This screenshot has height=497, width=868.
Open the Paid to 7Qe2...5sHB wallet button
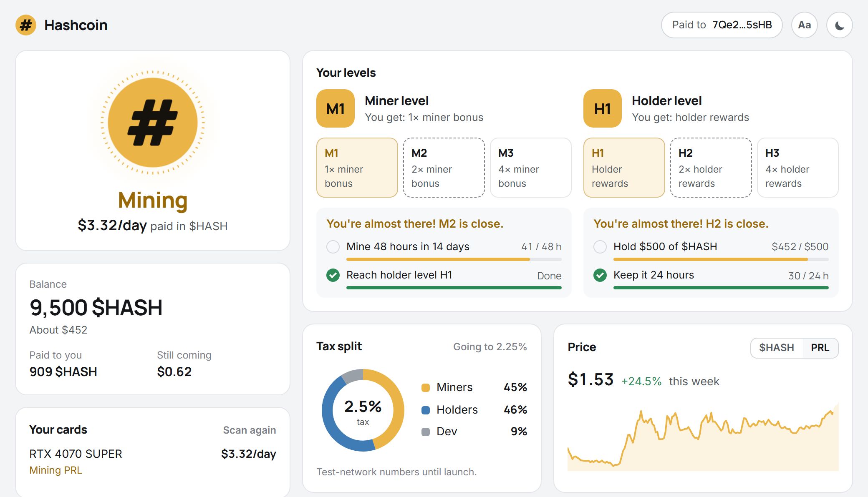tap(722, 25)
